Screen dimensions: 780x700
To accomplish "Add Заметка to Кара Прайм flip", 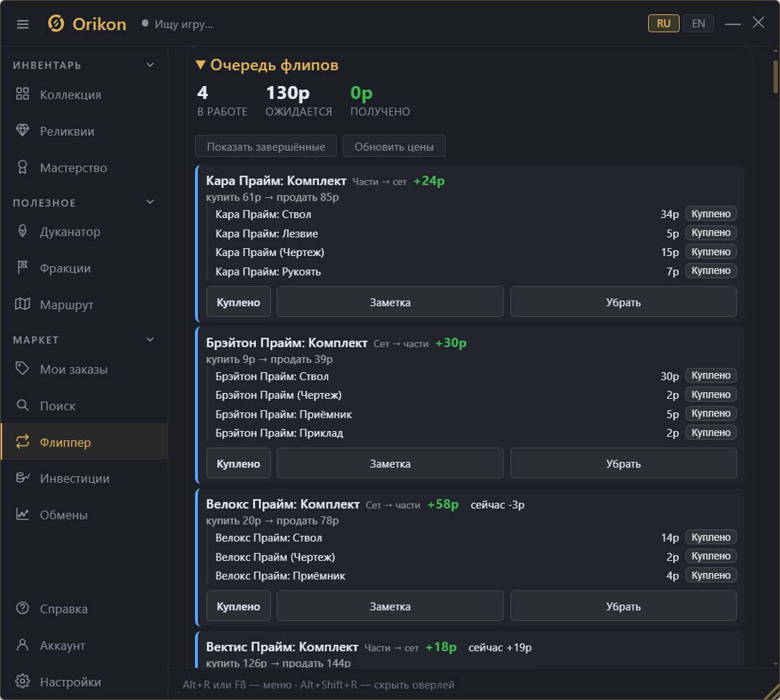I will (390, 302).
